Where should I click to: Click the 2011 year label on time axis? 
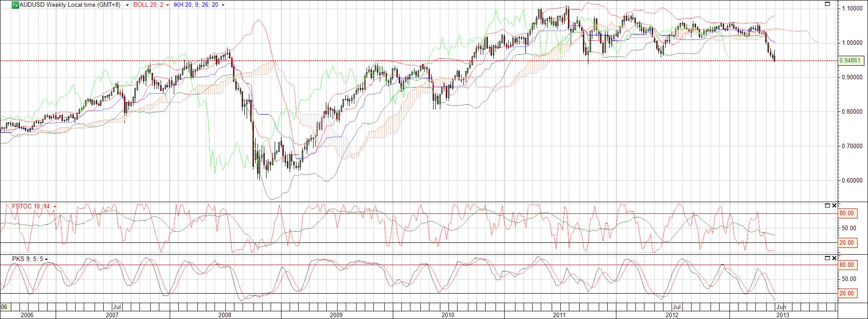click(x=559, y=315)
